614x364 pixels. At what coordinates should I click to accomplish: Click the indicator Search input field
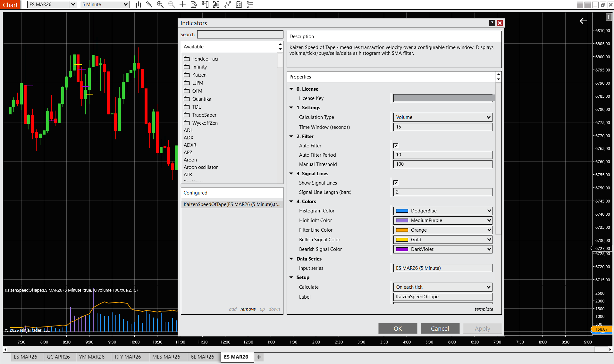point(240,35)
